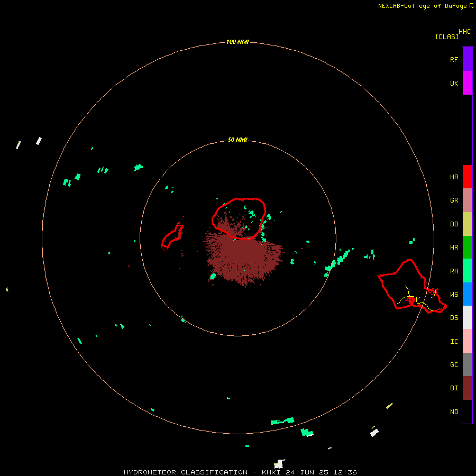Click the IC pink legend swatch
The image size is (476, 476).
tap(467, 341)
